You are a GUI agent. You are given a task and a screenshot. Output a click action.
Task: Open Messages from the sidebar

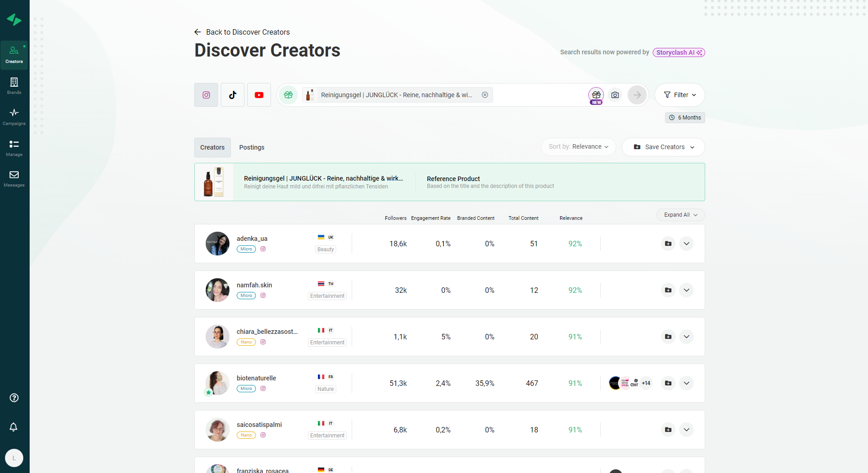click(x=14, y=178)
